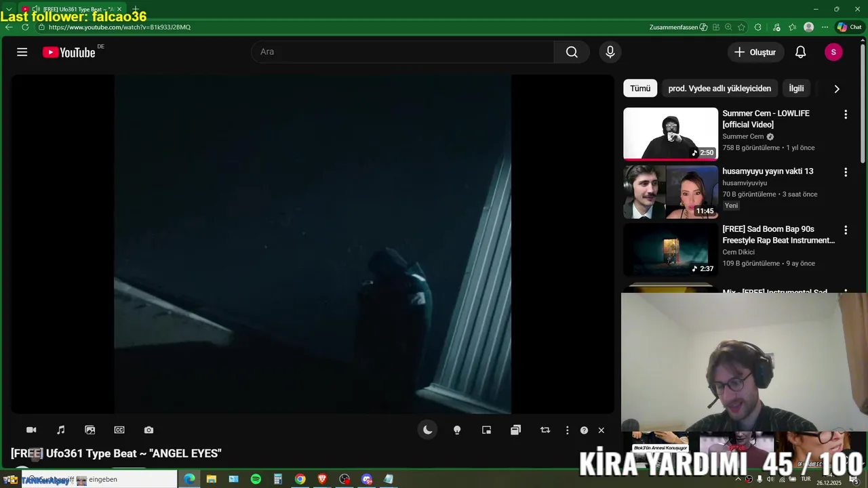The image size is (868, 488).
Task: Open the YouTube guide hamburger menu
Action: click(22, 52)
